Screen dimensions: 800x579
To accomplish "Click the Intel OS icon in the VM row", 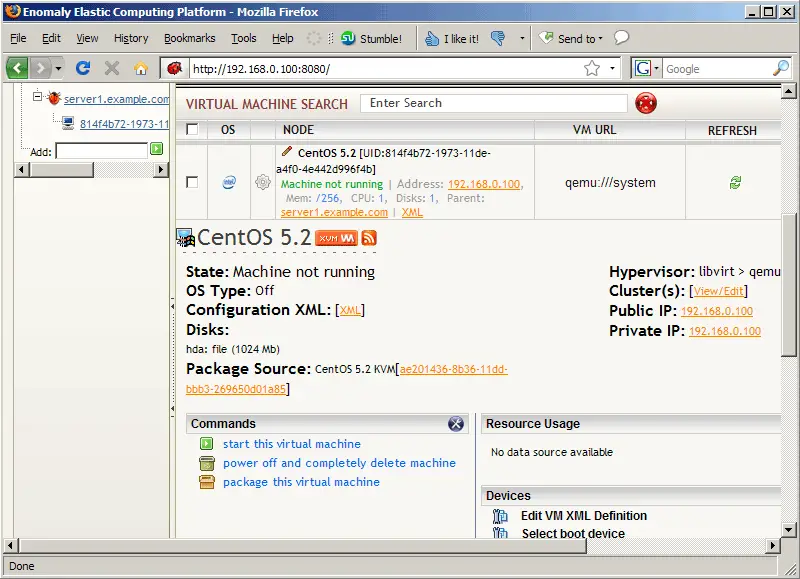I will [x=229, y=182].
